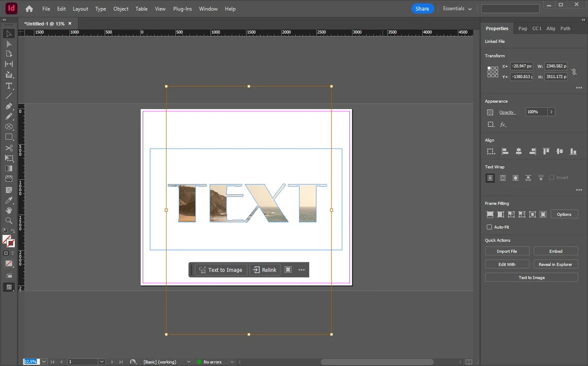Viewport: 588px width, 366px height.
Task: Select the Eyedropper tool
Action: [x=9, y=200]
